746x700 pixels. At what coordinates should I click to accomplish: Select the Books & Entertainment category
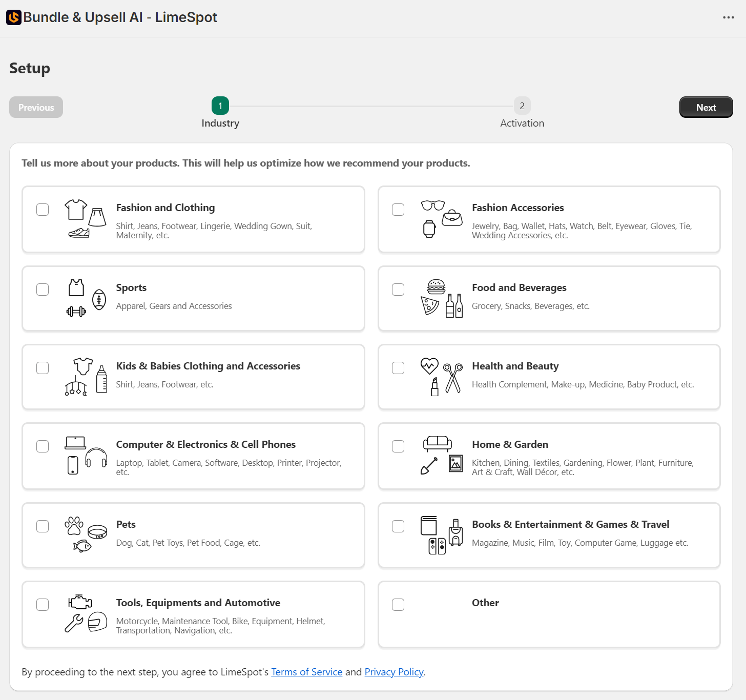coord(398,526)
